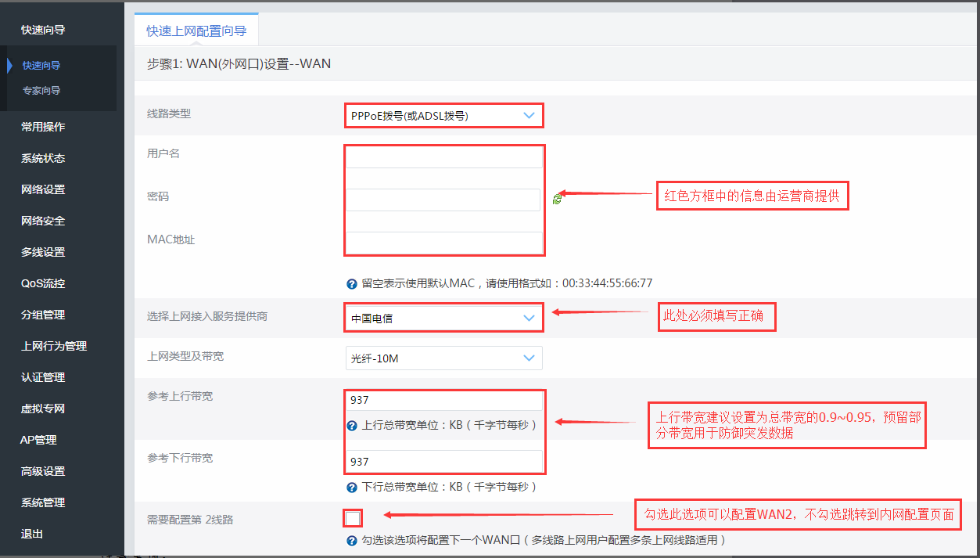Click the help icon beside the downstream bandwidth unit

[x=352, y=487]
